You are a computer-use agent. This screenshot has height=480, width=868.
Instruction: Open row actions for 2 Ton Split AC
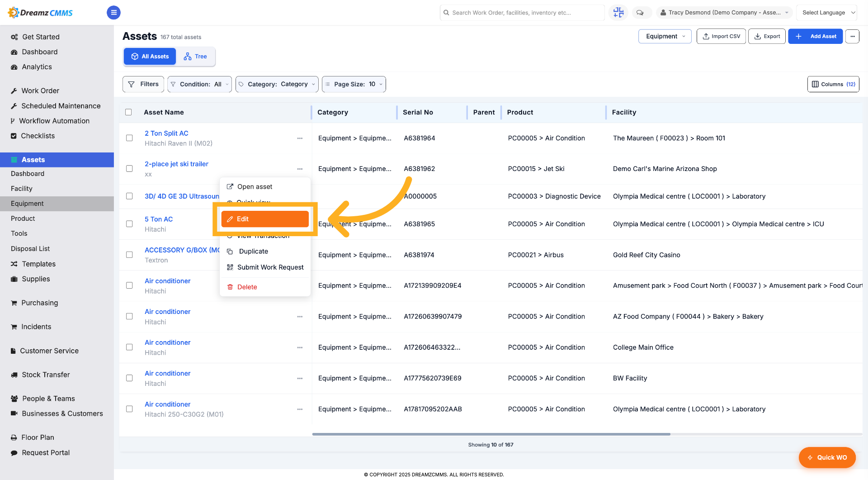(x=300, y=138)
